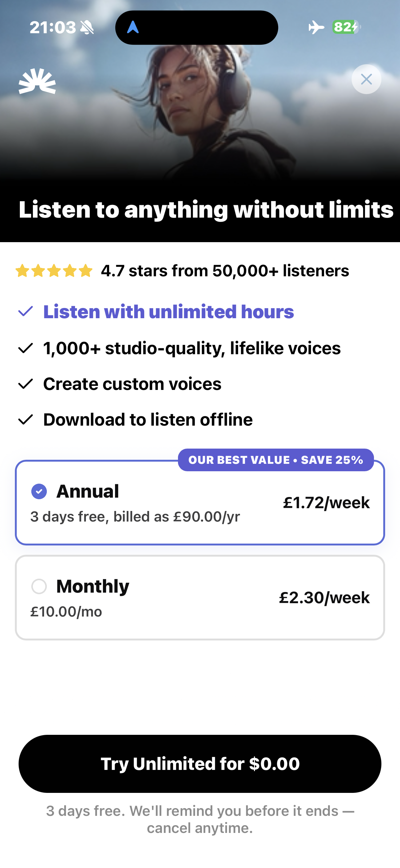400x868 pixels.
Task: Tap the five gold rating stars
Action: (x=54, y=271)
